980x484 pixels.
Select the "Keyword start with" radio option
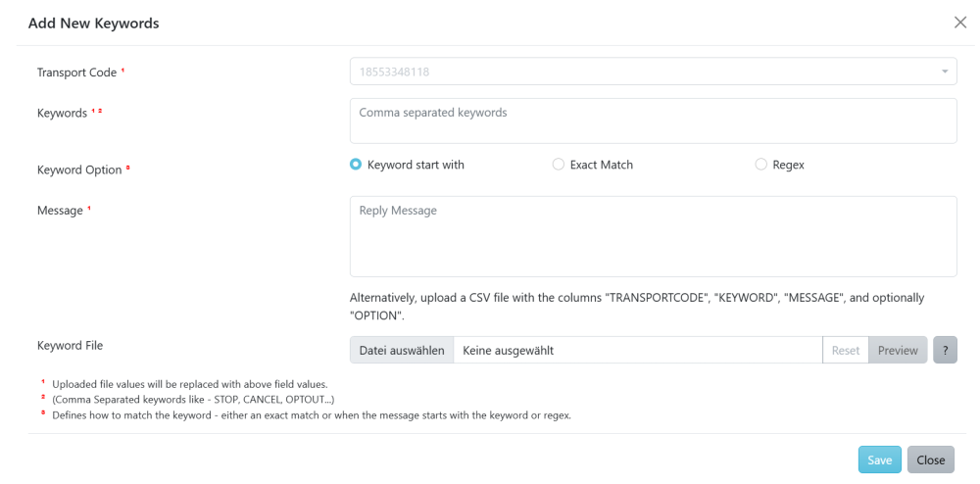click(x=357, y=165)
